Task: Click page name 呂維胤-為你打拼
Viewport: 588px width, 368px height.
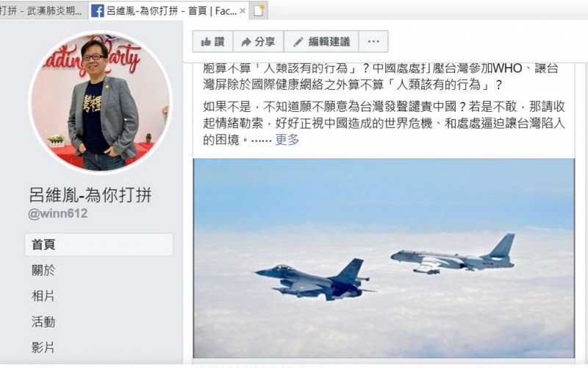Action: (x=90, y=195)
